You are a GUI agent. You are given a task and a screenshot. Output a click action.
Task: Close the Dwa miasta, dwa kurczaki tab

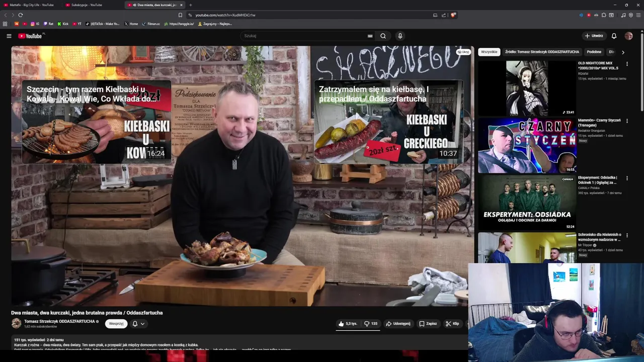point(182,5)
